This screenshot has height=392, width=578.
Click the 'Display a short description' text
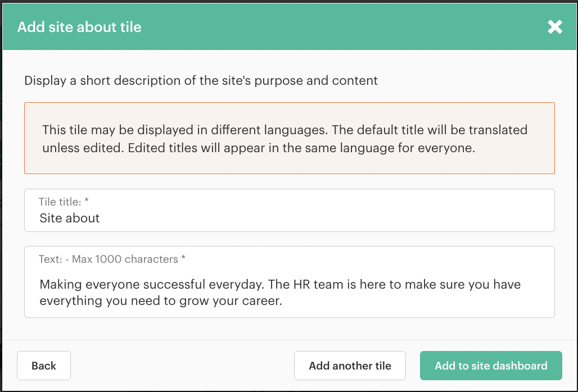[201, 81]
